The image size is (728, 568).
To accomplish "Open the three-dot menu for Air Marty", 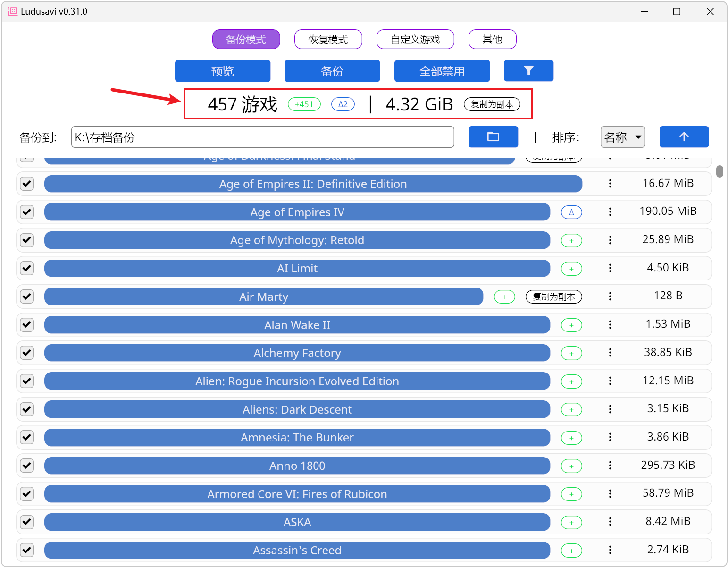I will (610, 297).
